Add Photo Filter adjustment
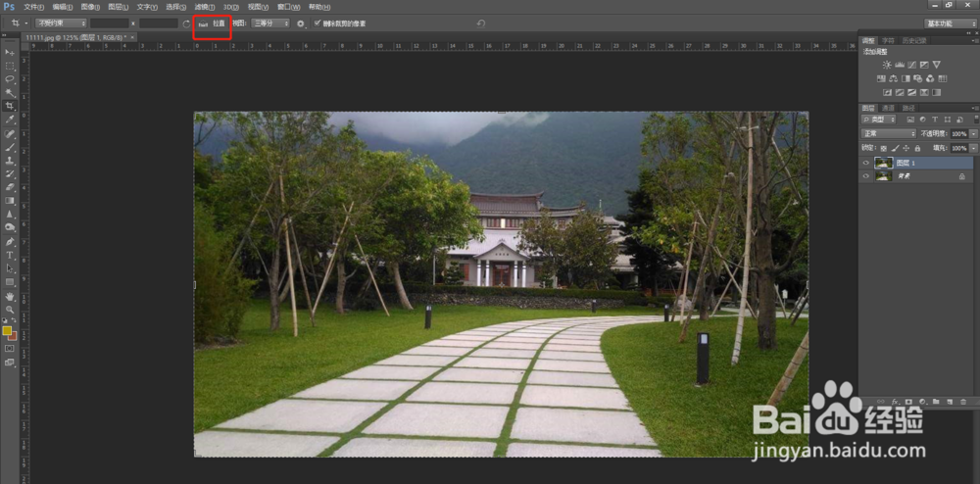Viewport: 980px width, 484px height. (x=917, y=78)
